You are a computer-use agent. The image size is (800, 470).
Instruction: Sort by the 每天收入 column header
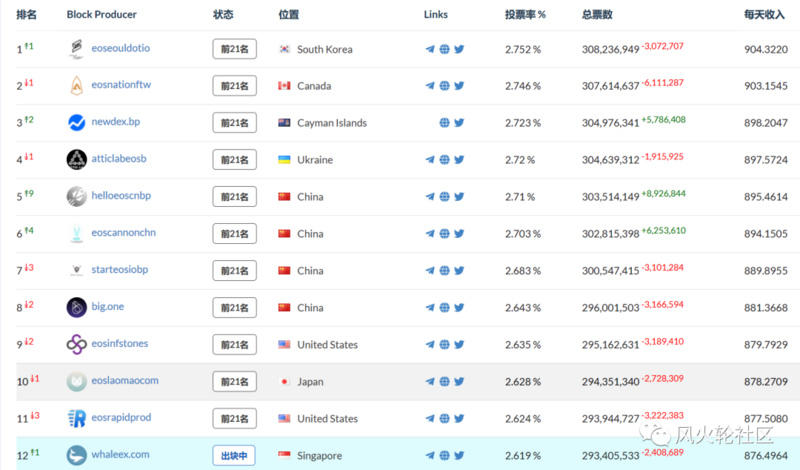(x=764, y=14)
